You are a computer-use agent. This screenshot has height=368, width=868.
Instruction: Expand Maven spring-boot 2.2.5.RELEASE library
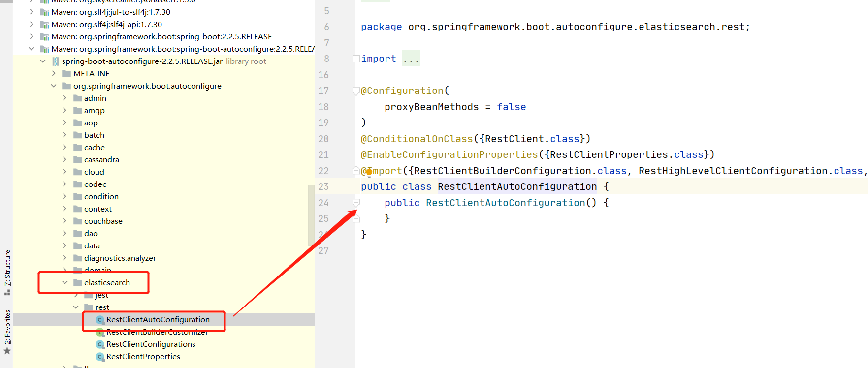point(32,37)
